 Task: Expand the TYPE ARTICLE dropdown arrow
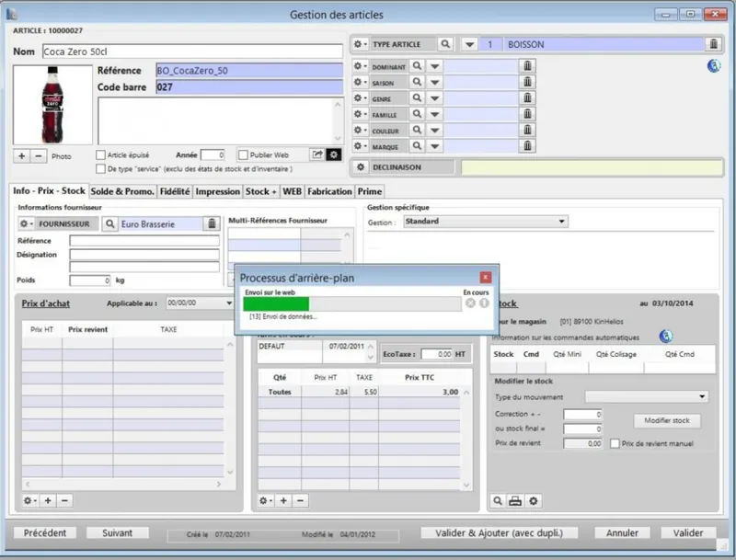tap(469, 44)
